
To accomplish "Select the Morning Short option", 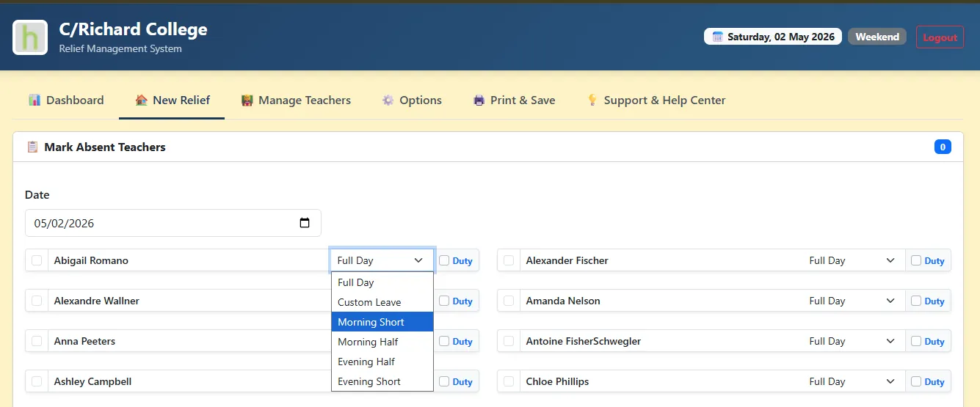I will (x=382, y=322).
